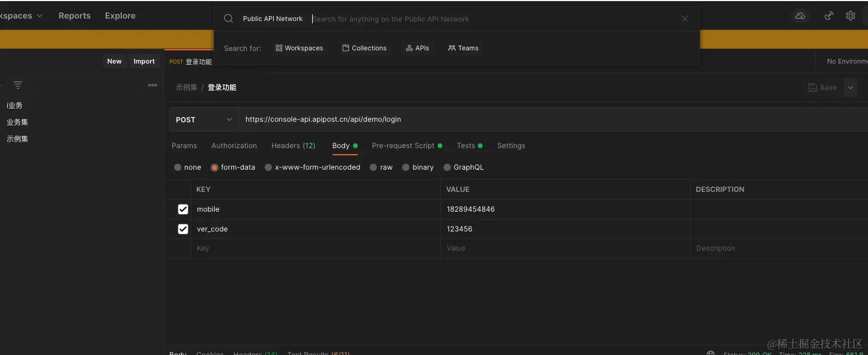Image resolution: width=868 pixels, height=355 pixels.
Task: Filter search by Teams
Action: tap(463, 48)
